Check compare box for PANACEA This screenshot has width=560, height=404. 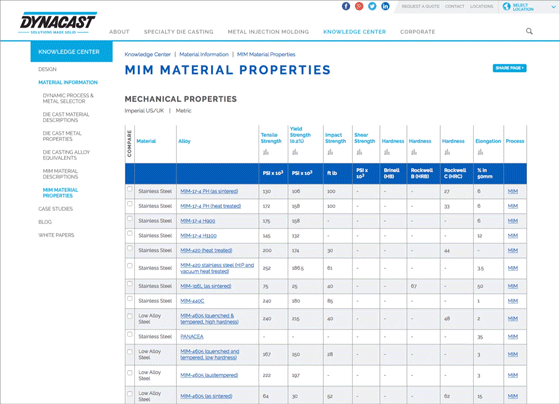pos(130,334)
